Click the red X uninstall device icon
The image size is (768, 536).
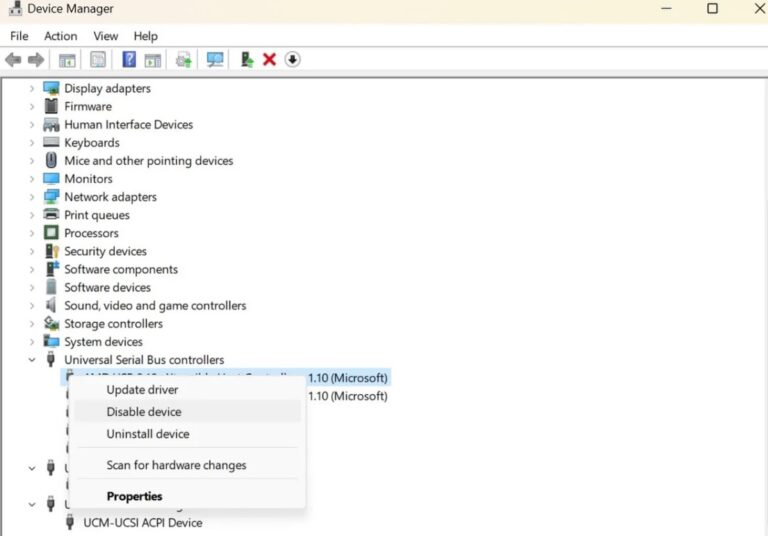tap(269, 60)
